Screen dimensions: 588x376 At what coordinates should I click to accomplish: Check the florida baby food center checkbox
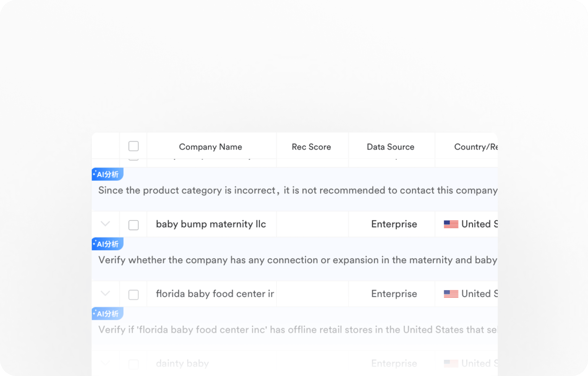coord(134,295)
